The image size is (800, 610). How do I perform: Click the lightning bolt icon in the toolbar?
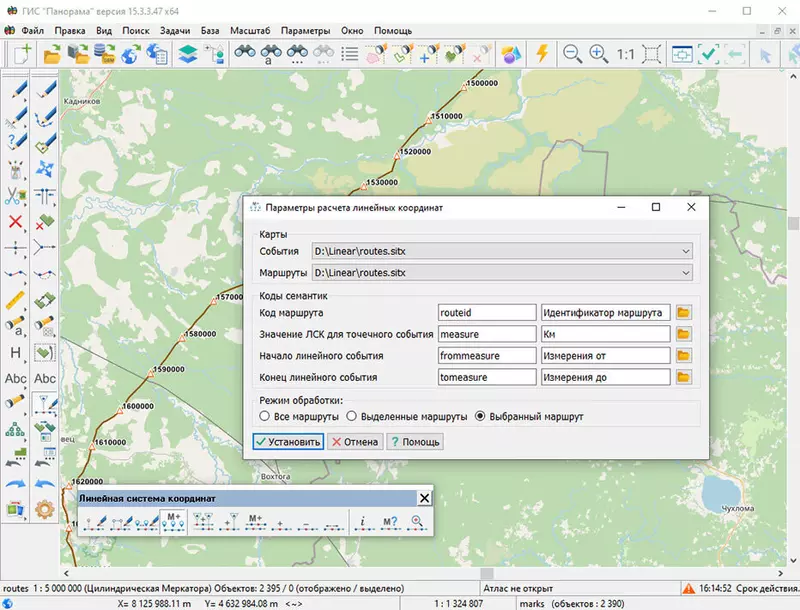tap(542, 54)
